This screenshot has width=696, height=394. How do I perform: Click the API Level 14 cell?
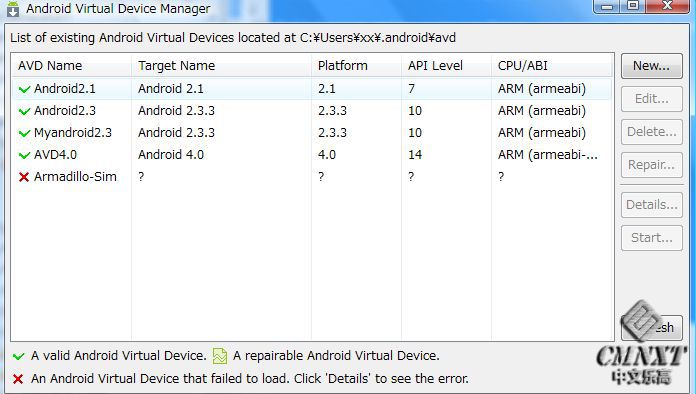point(415,155)
